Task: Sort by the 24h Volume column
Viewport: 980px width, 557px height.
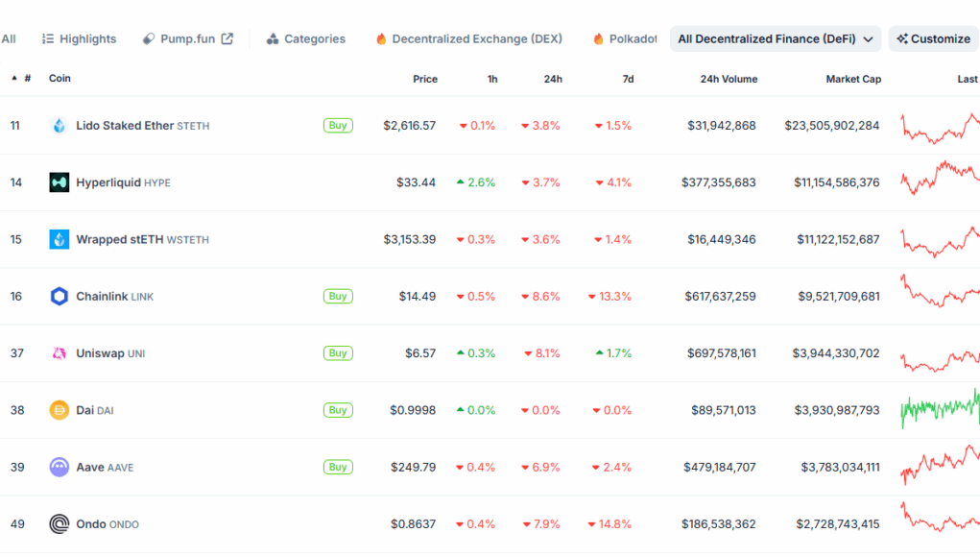Action: coord(729,79)
